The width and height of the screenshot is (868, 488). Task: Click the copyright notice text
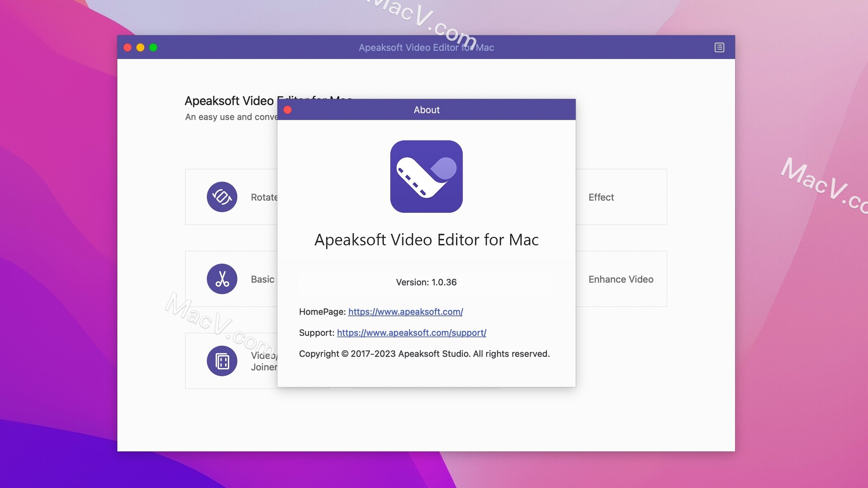pyautogui.click(x=424, y=354)
